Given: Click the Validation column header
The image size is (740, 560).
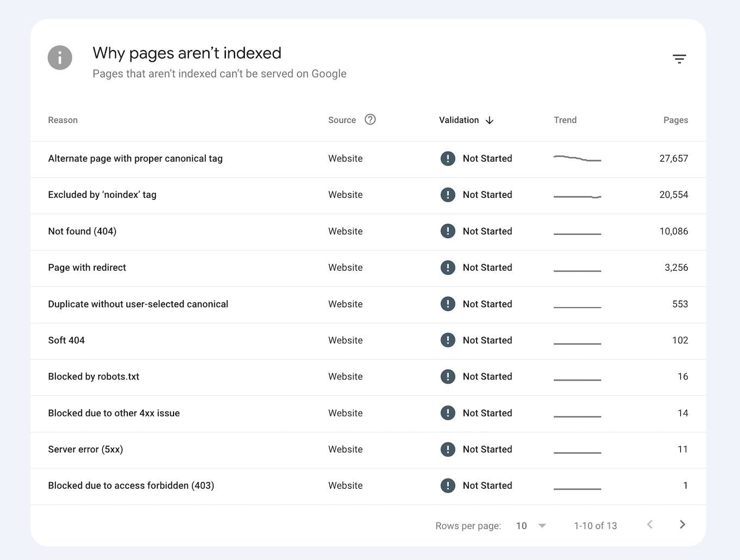Looking at the screenshot, I should coord(459,120).
